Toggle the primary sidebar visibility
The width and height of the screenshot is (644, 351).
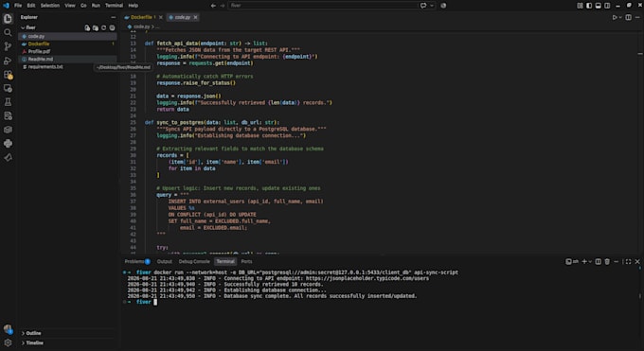(589, 6)
